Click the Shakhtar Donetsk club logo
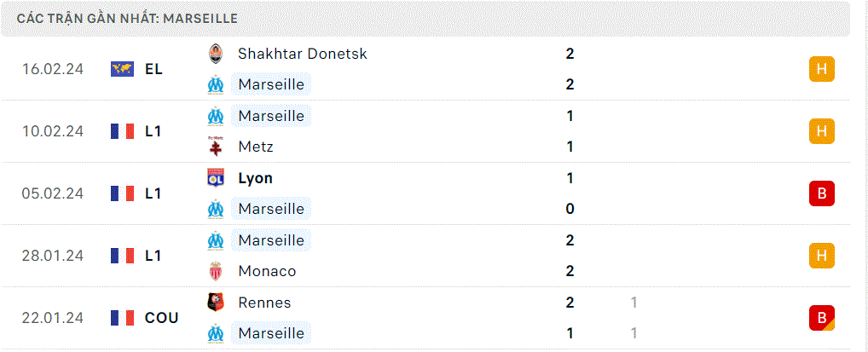 (216, 54)
